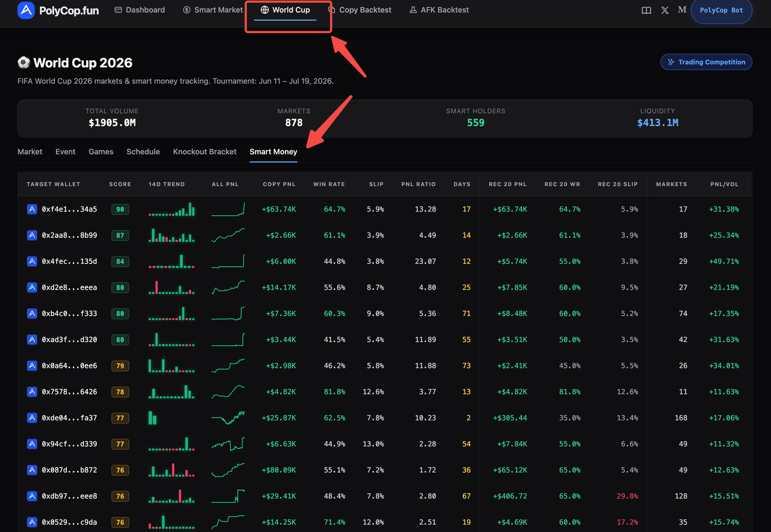Viewport: 771px width, 532px height.
Task: Click wallet address 0xde04...fa37
Action: pos(69,418)
